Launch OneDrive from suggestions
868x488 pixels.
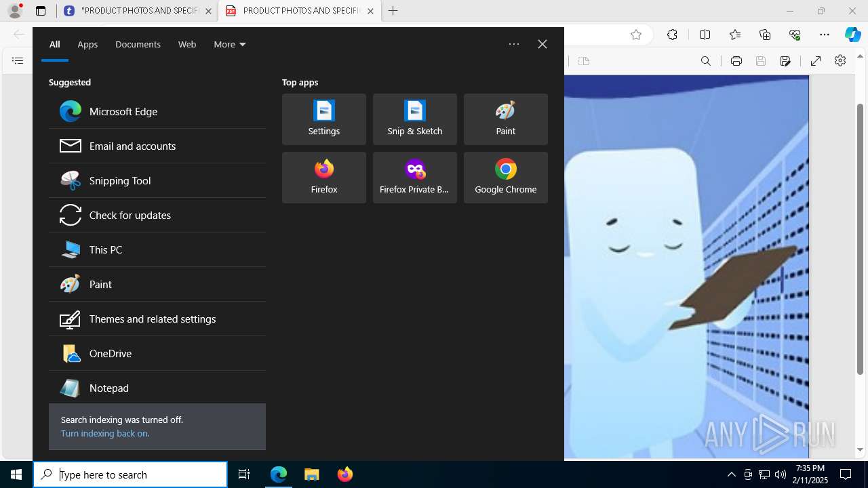[157, 353]
